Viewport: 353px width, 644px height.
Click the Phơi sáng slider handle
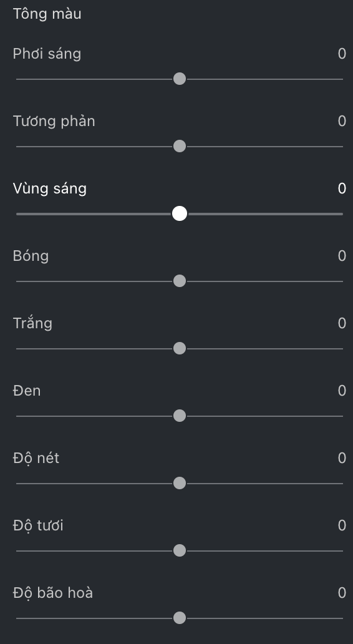tap(180, 79)
